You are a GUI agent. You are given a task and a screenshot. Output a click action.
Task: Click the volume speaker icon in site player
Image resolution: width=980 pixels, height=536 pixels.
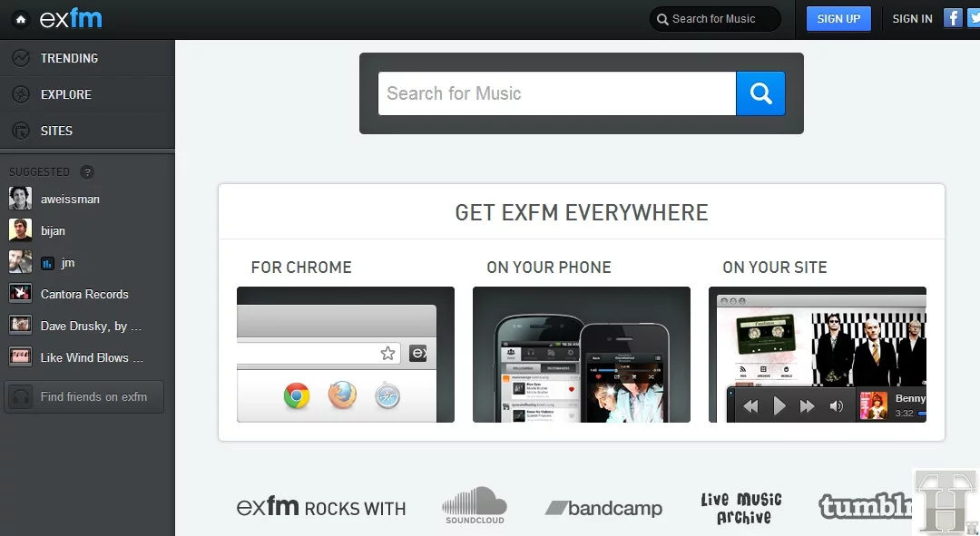[837, 406]
